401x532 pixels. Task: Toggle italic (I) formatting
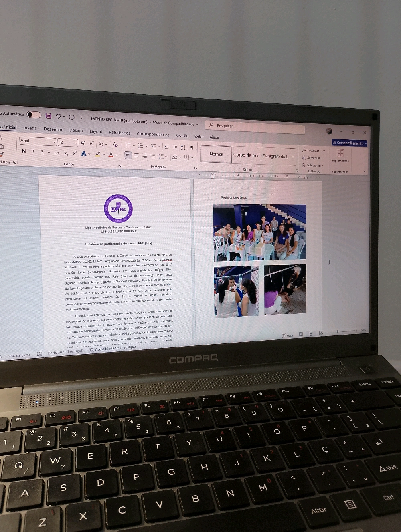point(33,151)
